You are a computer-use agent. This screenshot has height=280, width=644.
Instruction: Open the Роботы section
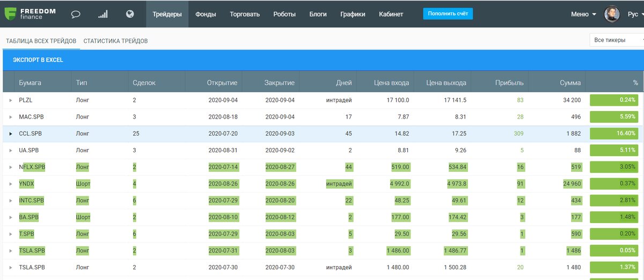(x=284, y=14)
